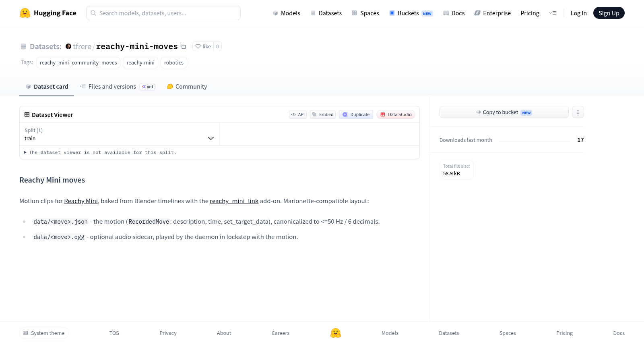Select the robotics tag
The image size is (644, 347).
click(174, 62)
